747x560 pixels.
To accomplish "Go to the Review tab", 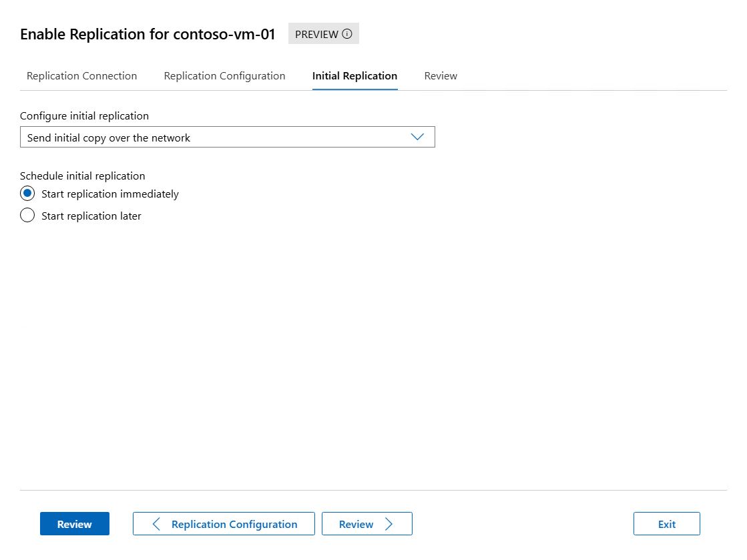I will pos(441,76).
